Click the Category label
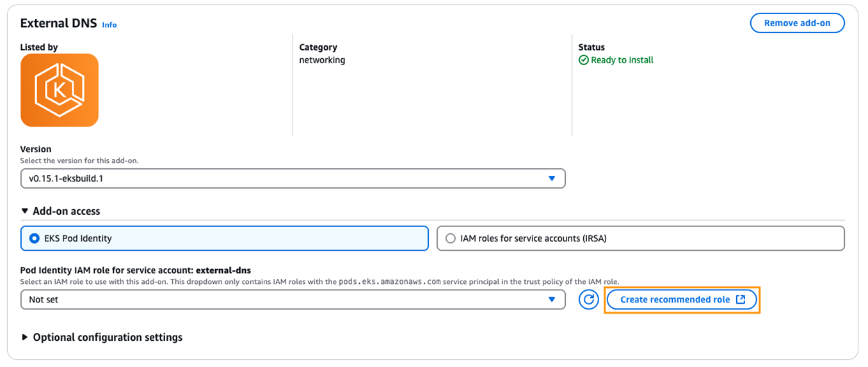This screenshot has height=367, width=868. tap(318, 47)
